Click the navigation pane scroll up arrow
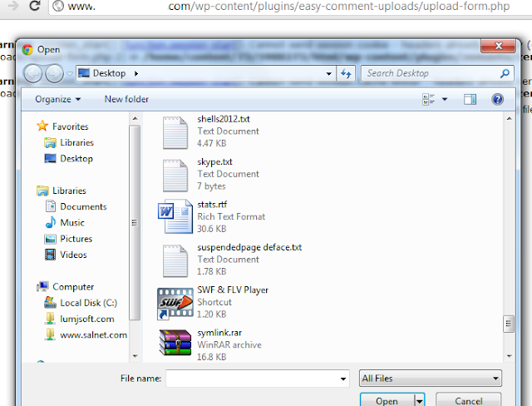Viewport: 532px width, 406px height. 135,118
